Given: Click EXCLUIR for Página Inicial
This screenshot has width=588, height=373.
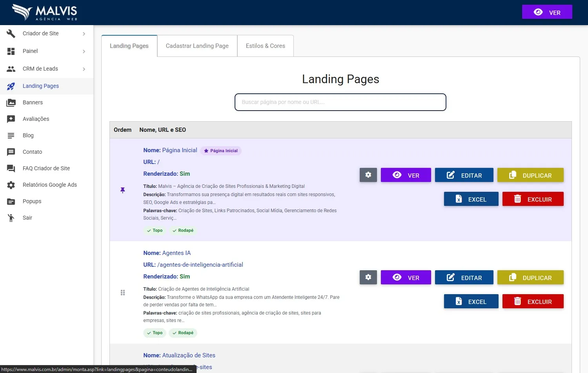Looking at the screenshot, I should point(533,199).
